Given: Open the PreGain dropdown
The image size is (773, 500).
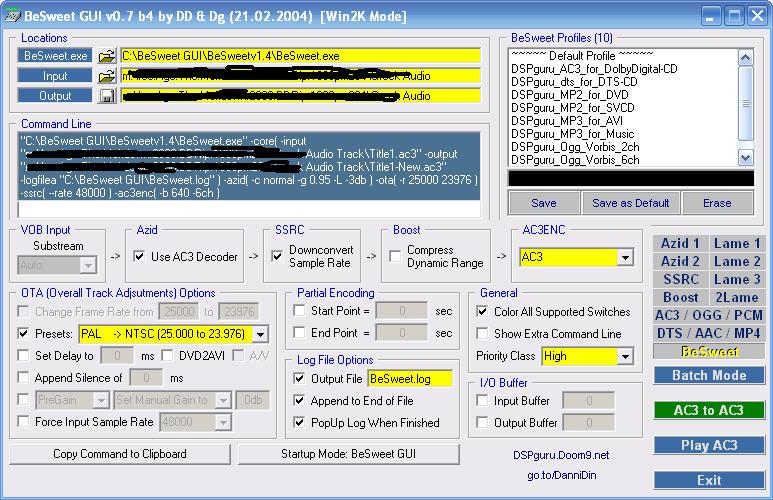Looking at the screenshot, I should pyautogui.click(x=101, y=400).
